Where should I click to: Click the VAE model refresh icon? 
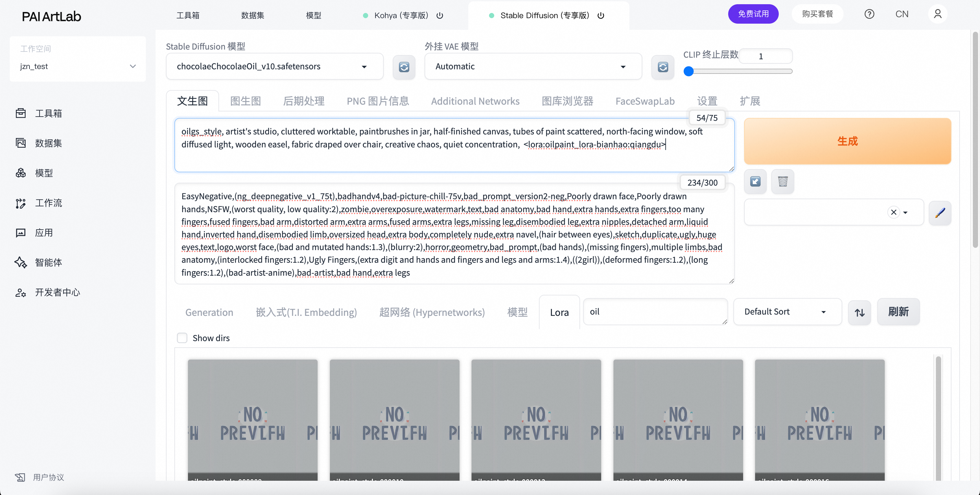(x=662, y=67)
